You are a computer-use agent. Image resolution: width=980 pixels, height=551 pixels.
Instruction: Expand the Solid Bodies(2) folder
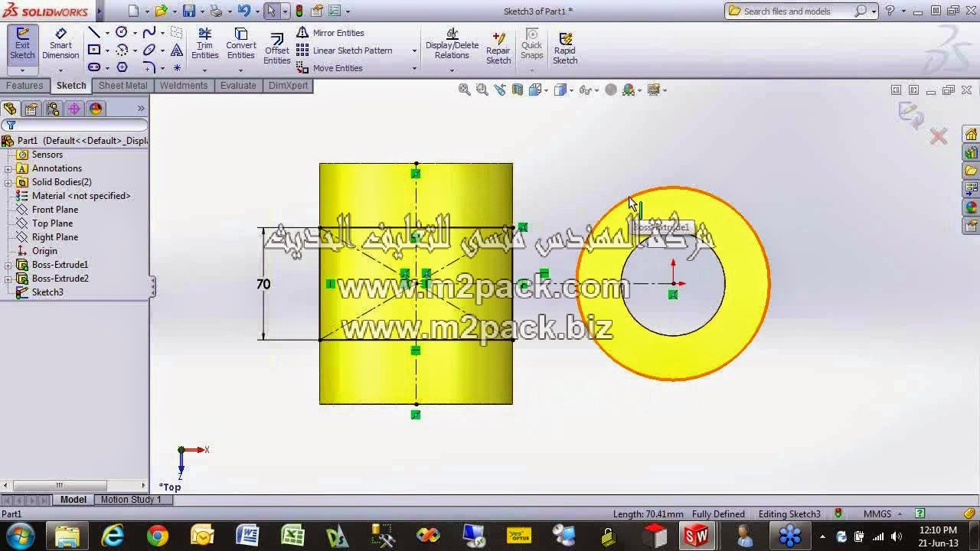click(8, 182)
